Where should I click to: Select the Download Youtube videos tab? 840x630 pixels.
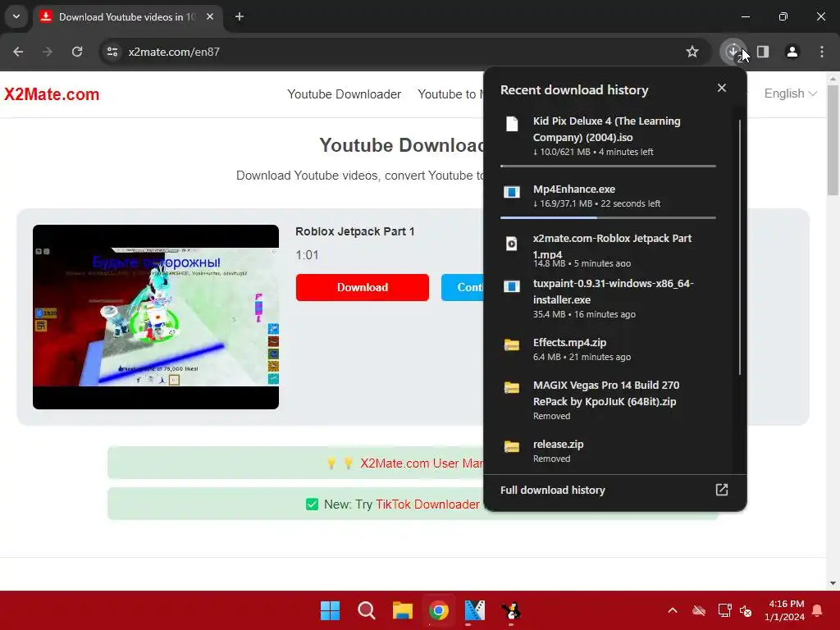(x=127, y=17)
